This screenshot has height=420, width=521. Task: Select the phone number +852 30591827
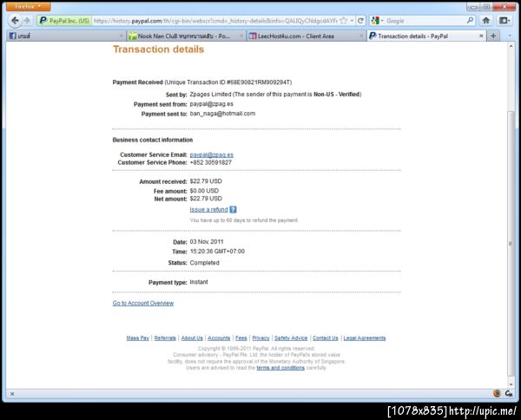point(211,162)
